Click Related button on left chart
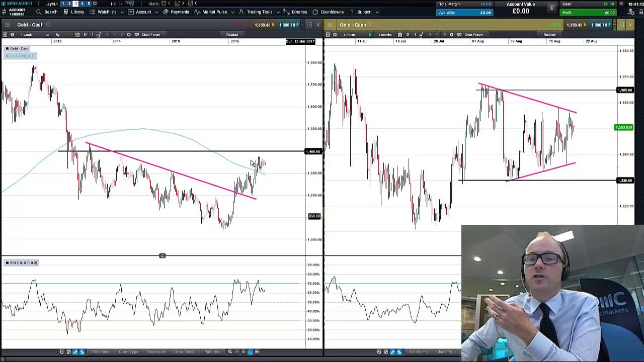Image resolution: width=644 pixels, height=362 pixels. click(232, 35)
